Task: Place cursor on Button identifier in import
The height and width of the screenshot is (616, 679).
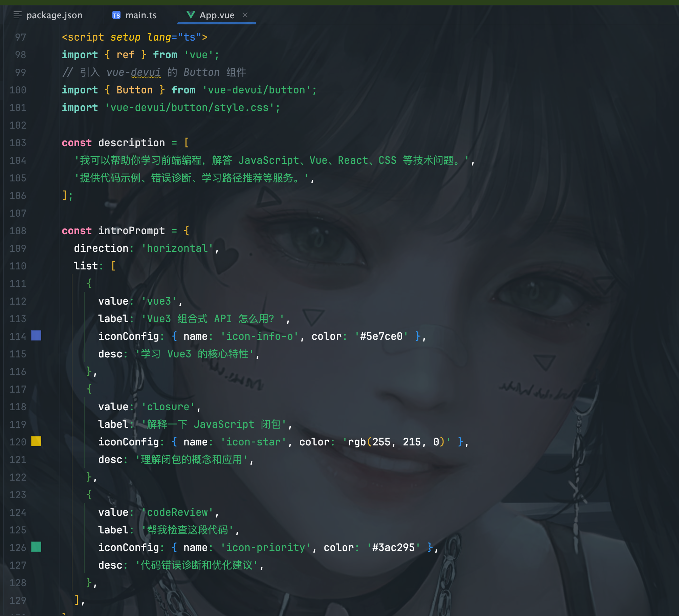Action: coord(134,90)
